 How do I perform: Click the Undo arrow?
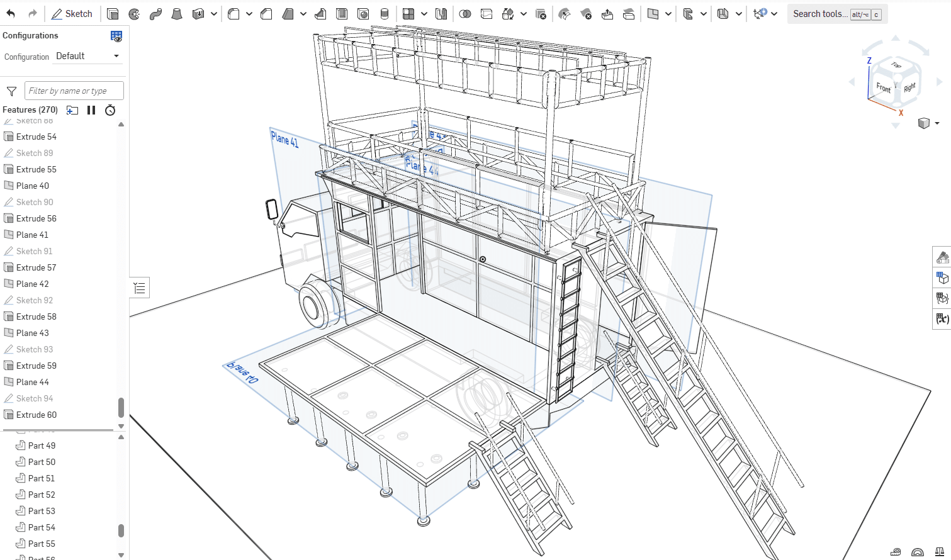click(11, 14)
